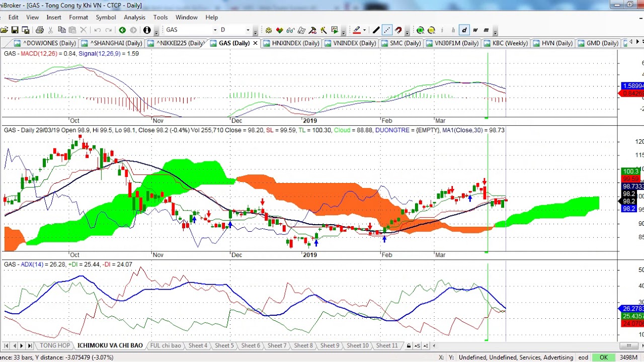The height and width of the screenshot is (362, 644).
Task: Click the magic wand wizard icon
Action: click(x=324, y=30)
